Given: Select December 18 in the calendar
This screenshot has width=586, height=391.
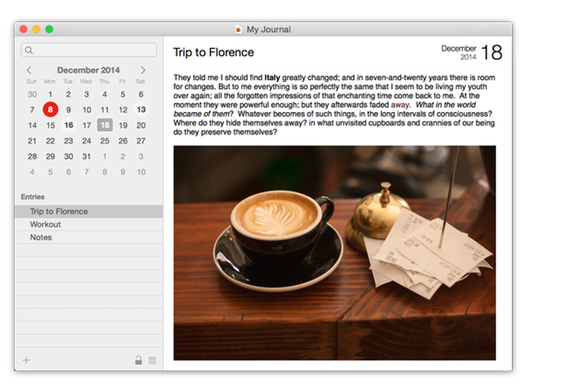Looking at the screenshot, I should coord(105,125).
